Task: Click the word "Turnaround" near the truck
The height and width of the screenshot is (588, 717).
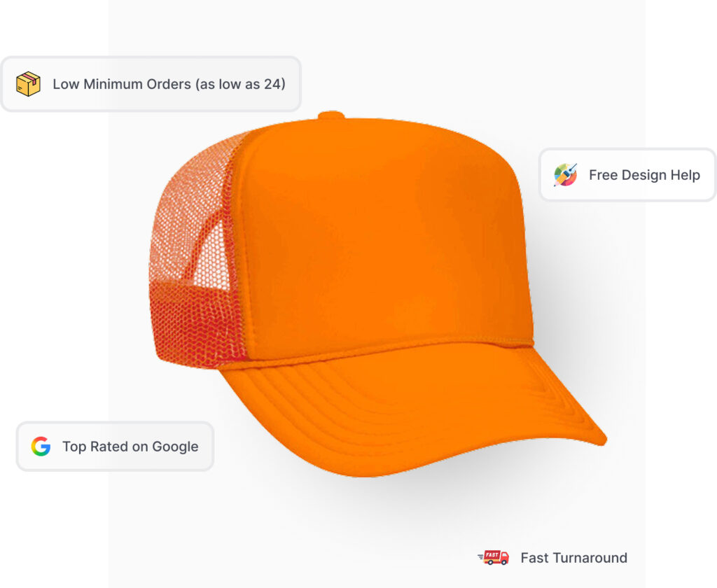Action: tap(590, 558)
